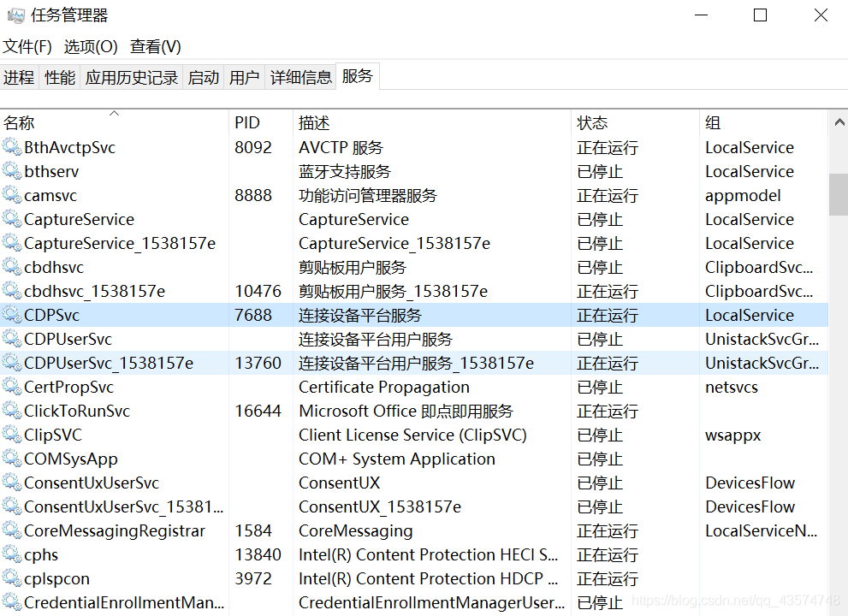Select the service icon beside ClipSVC
Screen dimensions: 848x616
[x=11, y=434]
